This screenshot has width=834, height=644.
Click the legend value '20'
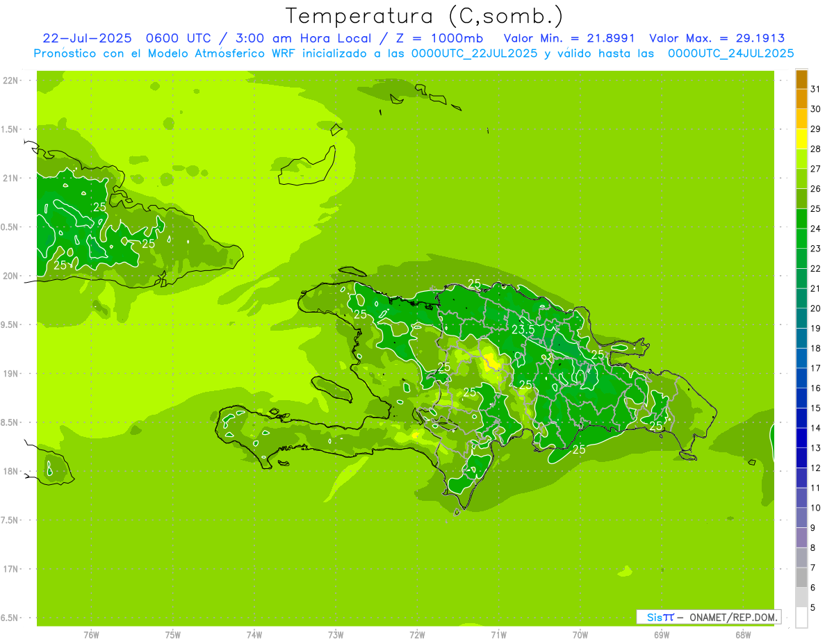(x=815, y=308)
